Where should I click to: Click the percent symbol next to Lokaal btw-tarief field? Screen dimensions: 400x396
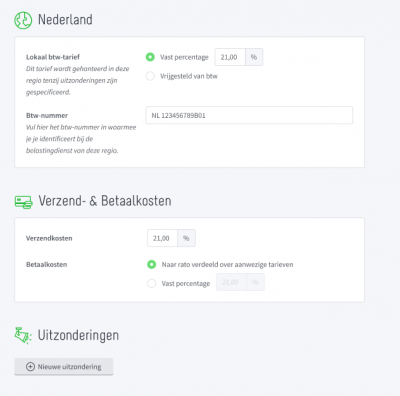click(254, 57)
